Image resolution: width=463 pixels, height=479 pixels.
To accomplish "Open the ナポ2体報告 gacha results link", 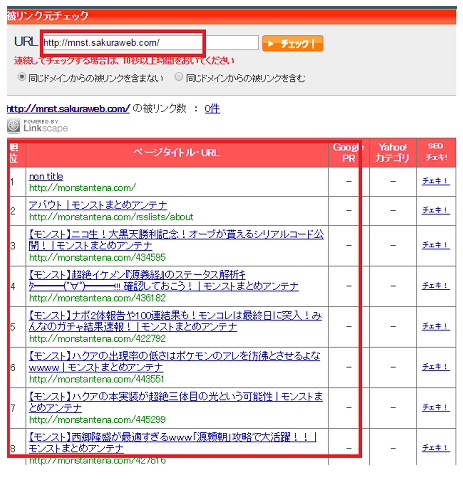I will (175, 321).
